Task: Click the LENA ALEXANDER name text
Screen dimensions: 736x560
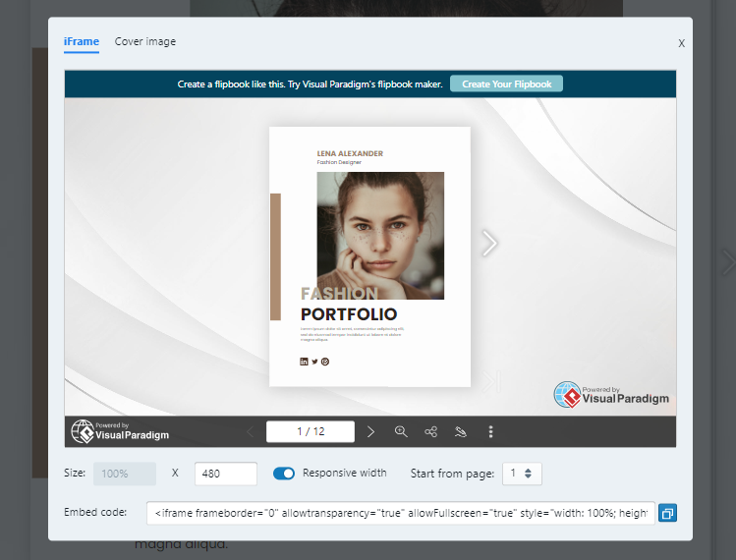Action: coord(350,153)
